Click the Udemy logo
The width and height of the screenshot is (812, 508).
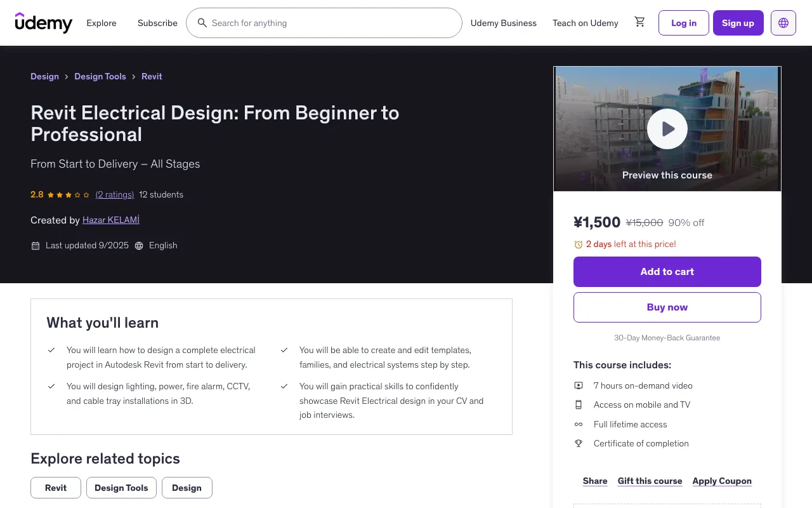point(43,23)
